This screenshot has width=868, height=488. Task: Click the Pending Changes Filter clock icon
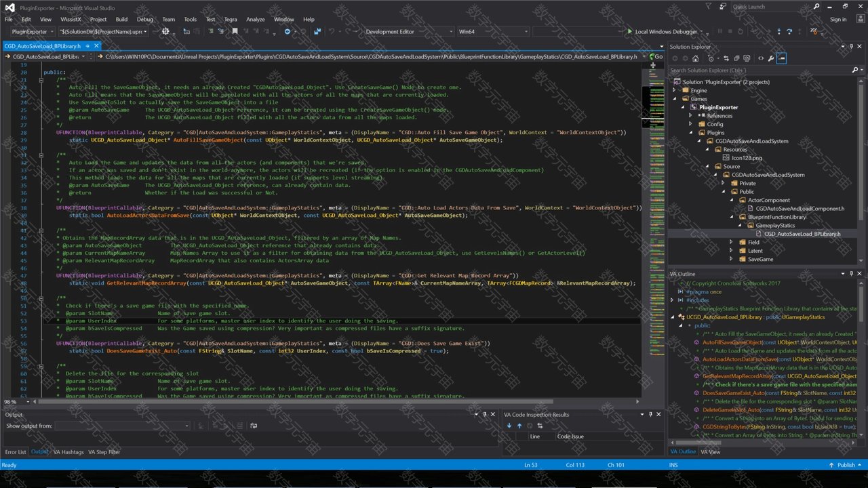(x=710, y=58)
